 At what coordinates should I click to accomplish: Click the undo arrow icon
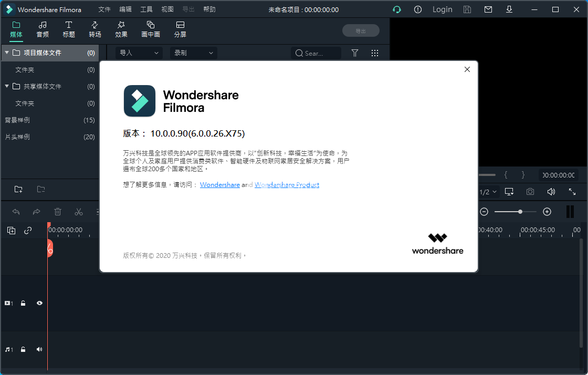click(16, 212)
